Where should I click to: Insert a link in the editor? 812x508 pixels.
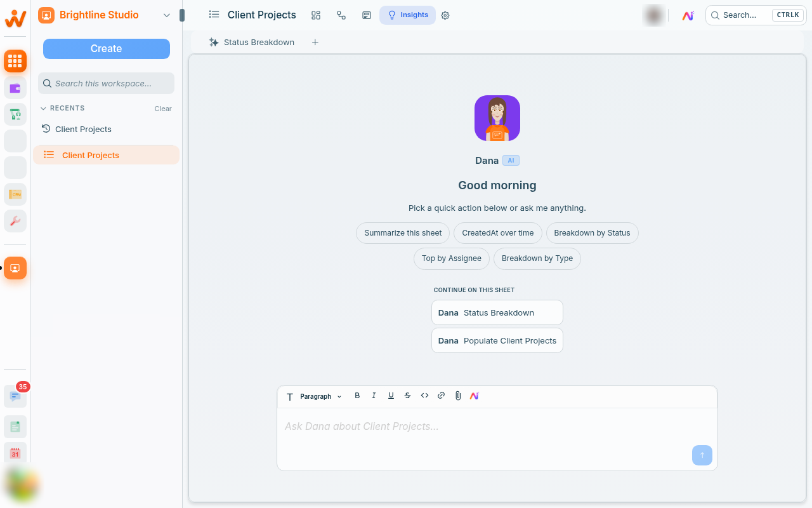[442, 396]
